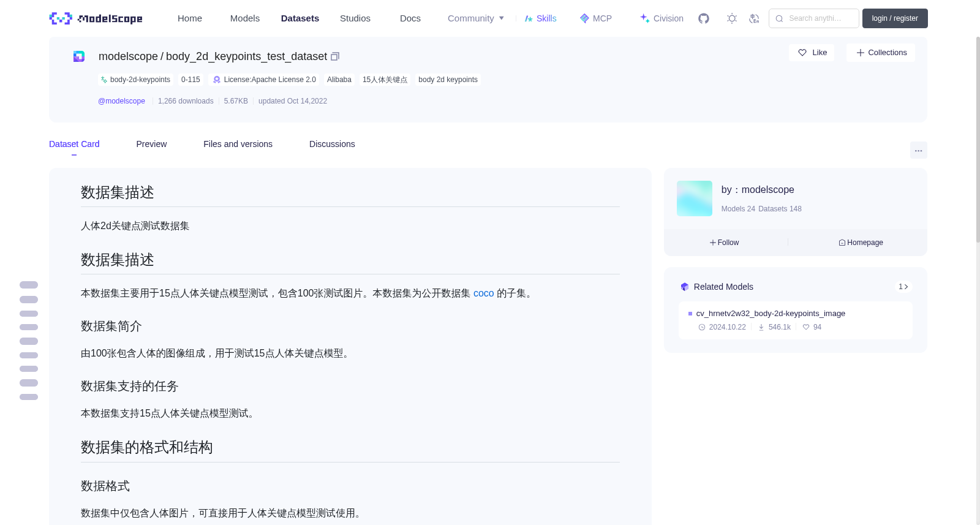Click the 15人体关键点 tag
The width and height of the screenshot is (980, 525).
pyautogui.click(x=385, y=80)
